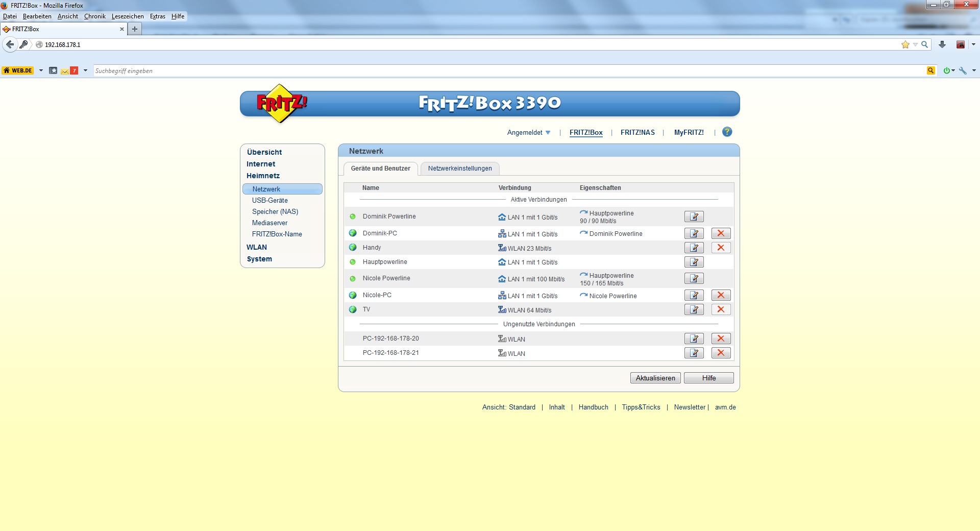Open WEB.DE mail envelope with 7 badge
This screenshot has width=980, height=531.
[69, 70]
